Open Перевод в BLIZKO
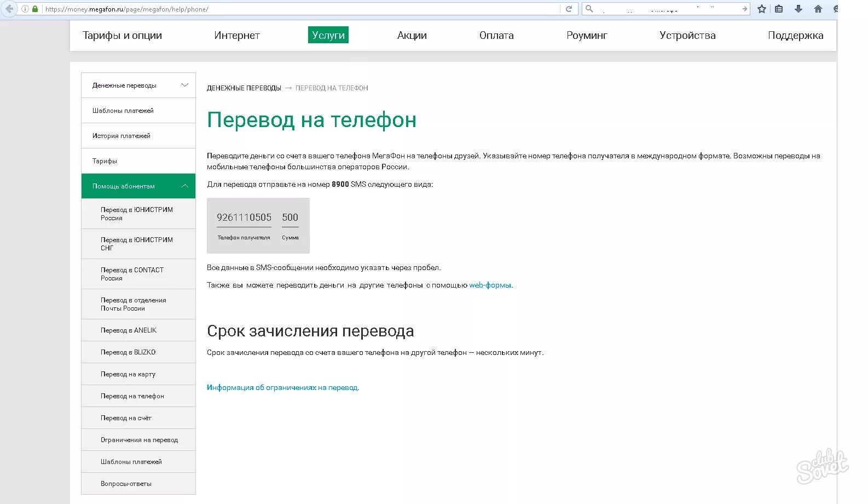This screenshot has height=504, width=868. pos(138,352)
